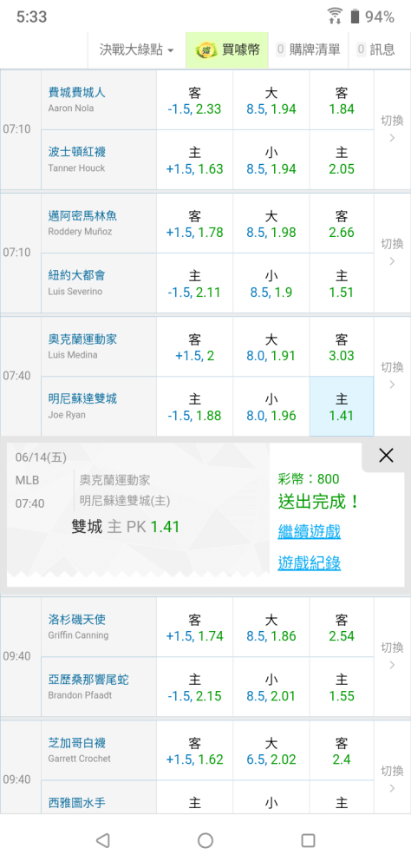Viewport: 411px width, 868px height.
Task: Open team 洛杉磯天使 link
Action: click(76, 620)
